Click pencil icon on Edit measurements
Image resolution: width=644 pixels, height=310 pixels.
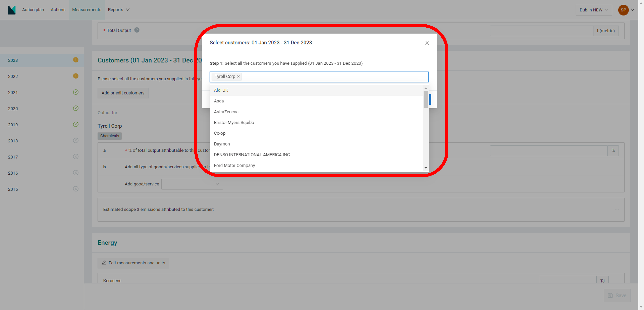104,263
